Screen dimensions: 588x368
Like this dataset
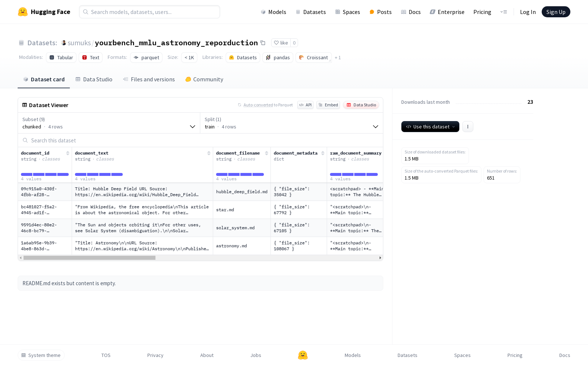coord(281,43)
